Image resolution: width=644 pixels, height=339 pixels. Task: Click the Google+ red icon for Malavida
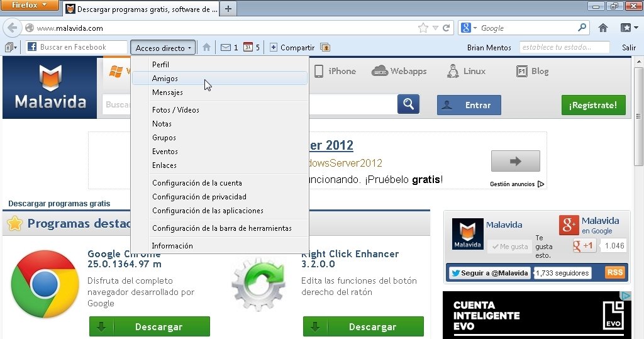569,225
